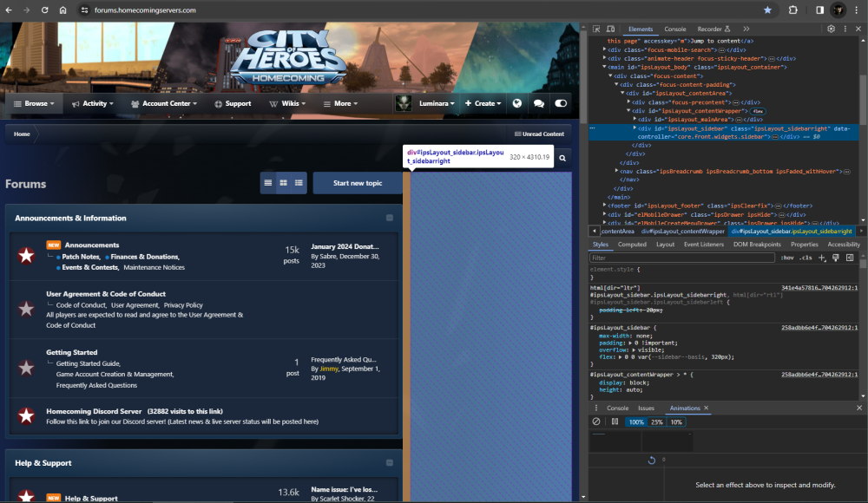Toggle the :hov element state button
Image resolution: width=868 pixels, height=503 pixels.
pos(787,258)
